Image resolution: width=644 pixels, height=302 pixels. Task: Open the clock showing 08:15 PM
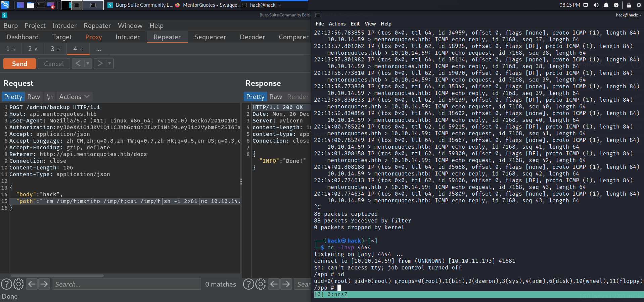(569, 5)
